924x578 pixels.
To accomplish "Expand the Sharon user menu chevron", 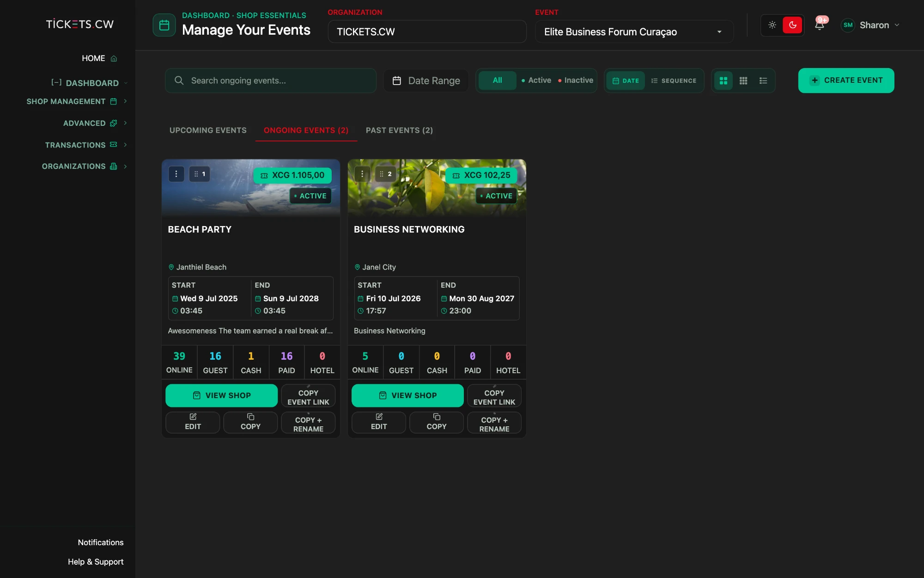I will (x=897, y=25).
